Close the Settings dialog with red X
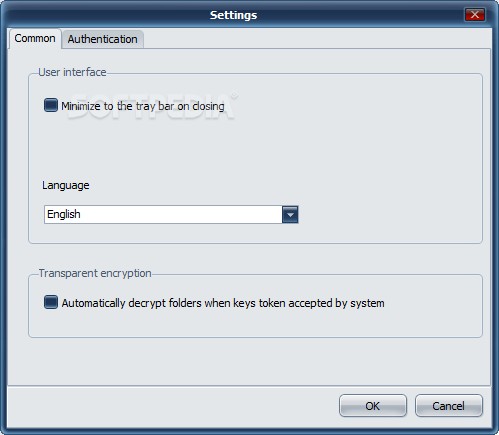 (x=475, y=15)
